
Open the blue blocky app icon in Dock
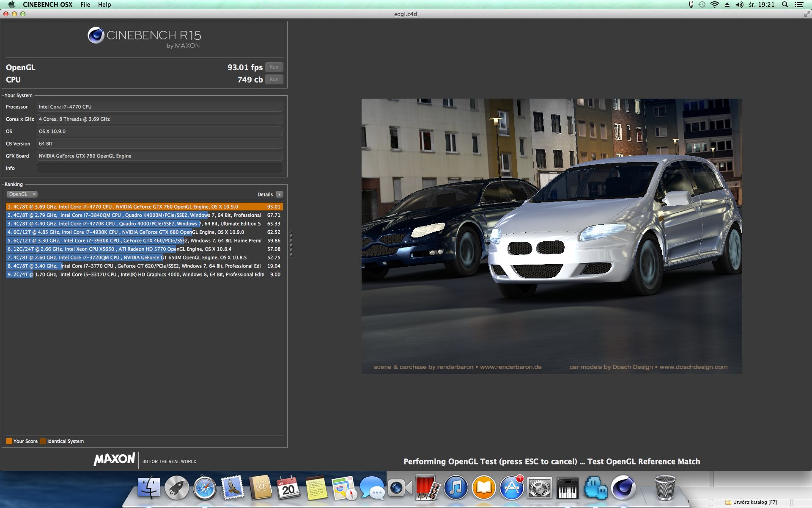pos(595,488)
